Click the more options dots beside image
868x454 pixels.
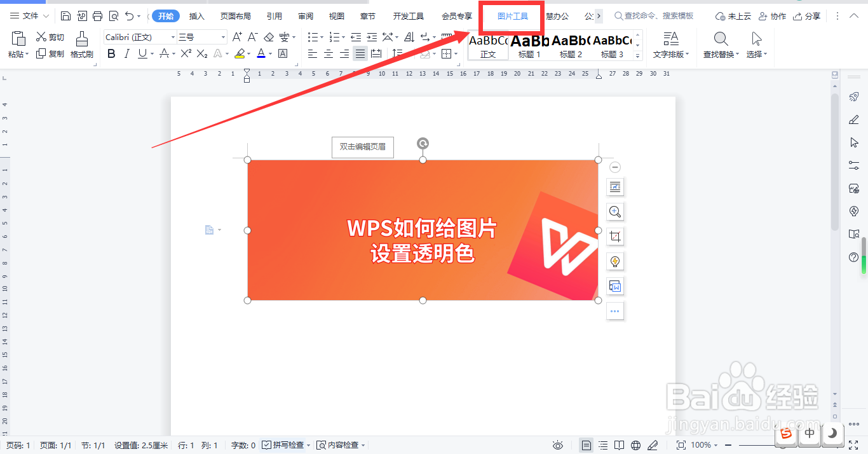(615, 311)
